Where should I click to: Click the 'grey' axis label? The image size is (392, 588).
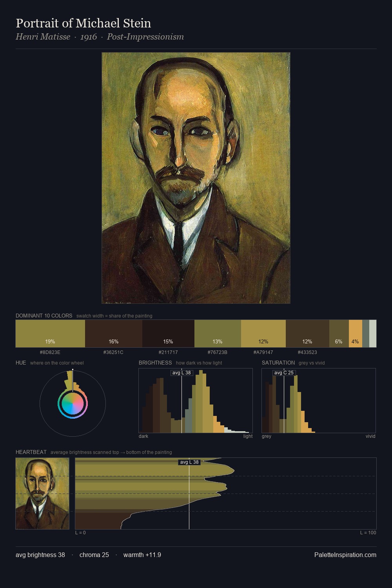click(267, 436)
